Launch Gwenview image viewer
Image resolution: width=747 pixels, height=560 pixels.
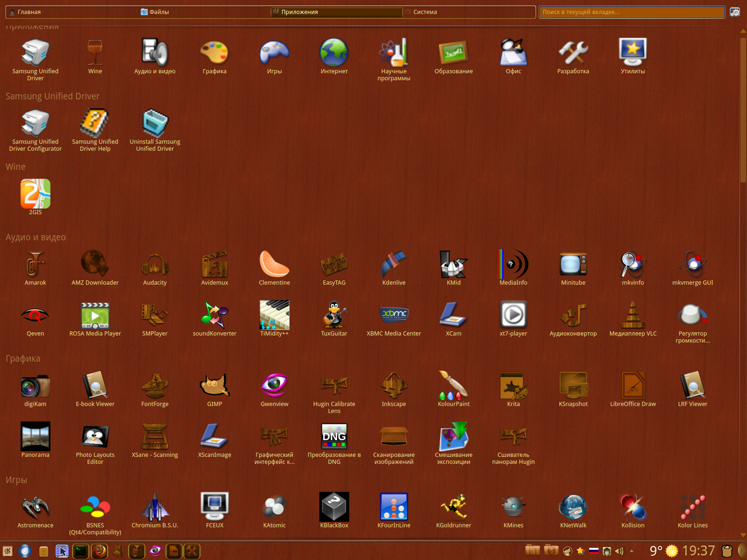tap(275, 390)
